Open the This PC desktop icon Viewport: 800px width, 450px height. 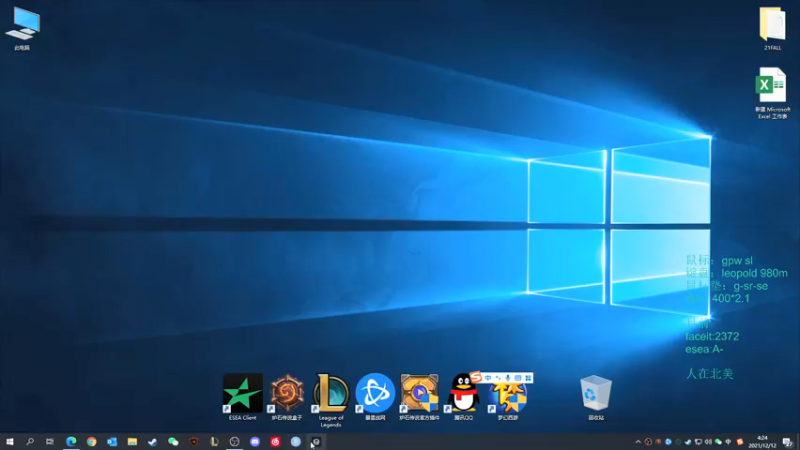click(x=22, y=29)
